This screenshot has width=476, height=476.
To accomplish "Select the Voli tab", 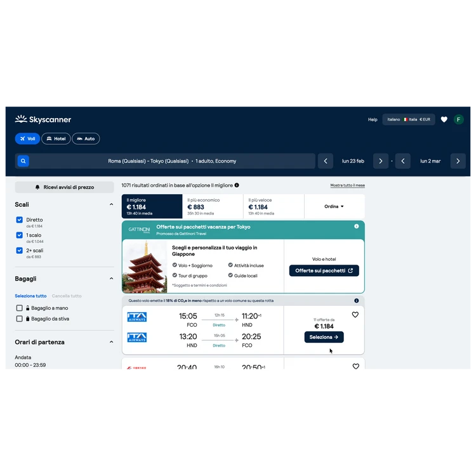I will [28, 139].
